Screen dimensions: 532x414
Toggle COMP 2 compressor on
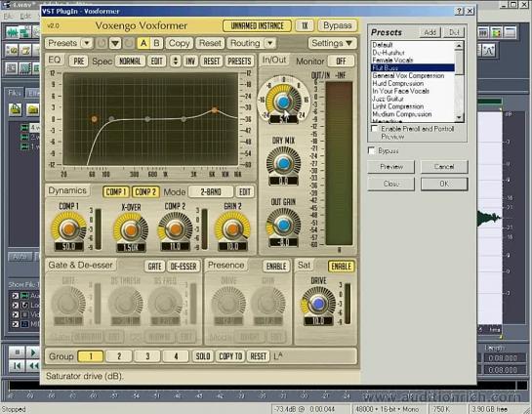point(145,192)
